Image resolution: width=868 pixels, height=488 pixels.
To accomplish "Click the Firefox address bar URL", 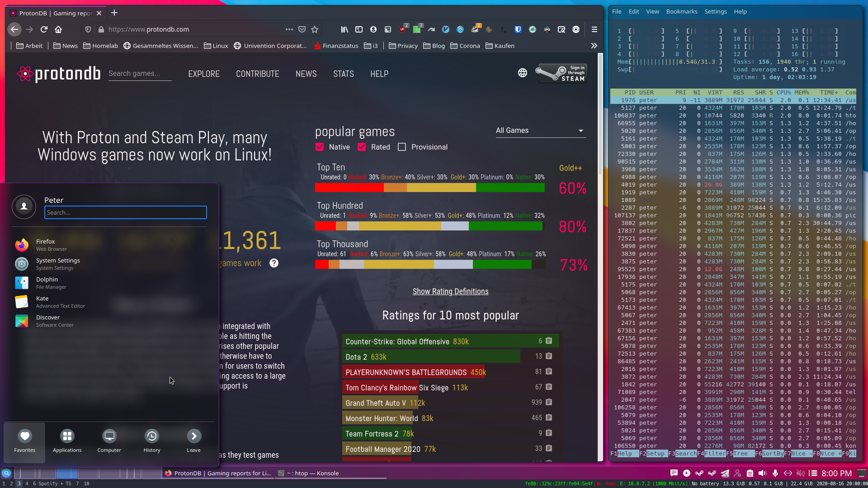I will [x=149, y=29].
